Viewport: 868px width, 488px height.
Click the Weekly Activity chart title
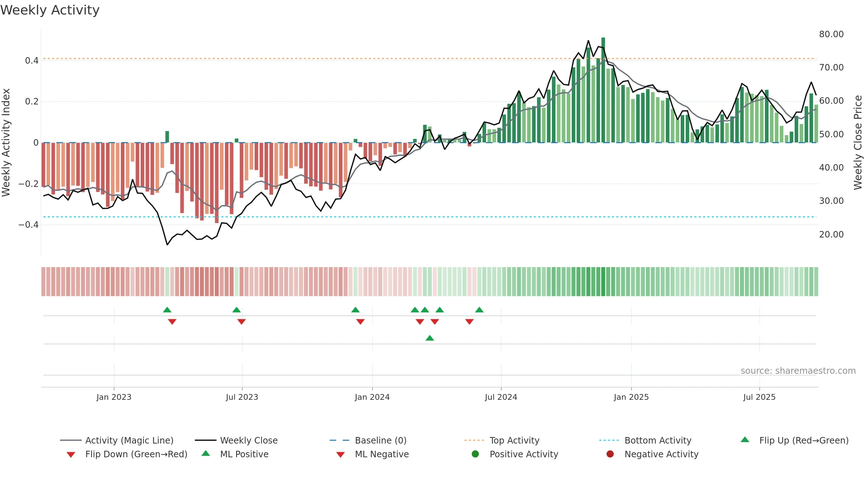50,10
